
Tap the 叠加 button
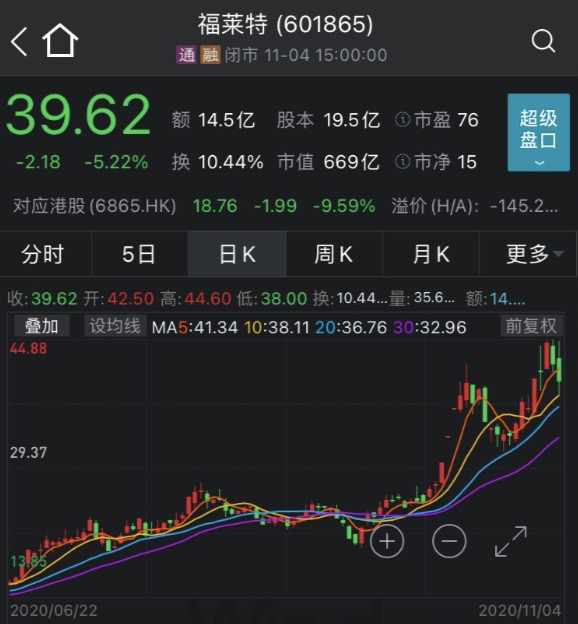pos(42,326)
